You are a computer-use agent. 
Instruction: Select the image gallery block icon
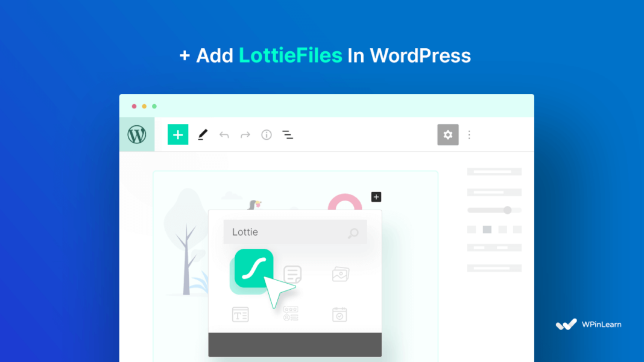click(339, 274)
